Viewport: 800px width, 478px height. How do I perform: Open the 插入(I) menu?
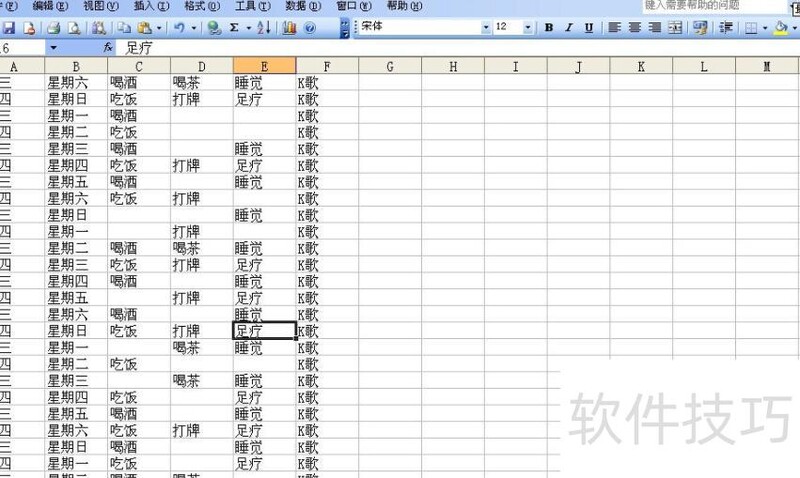coord(151,6)
